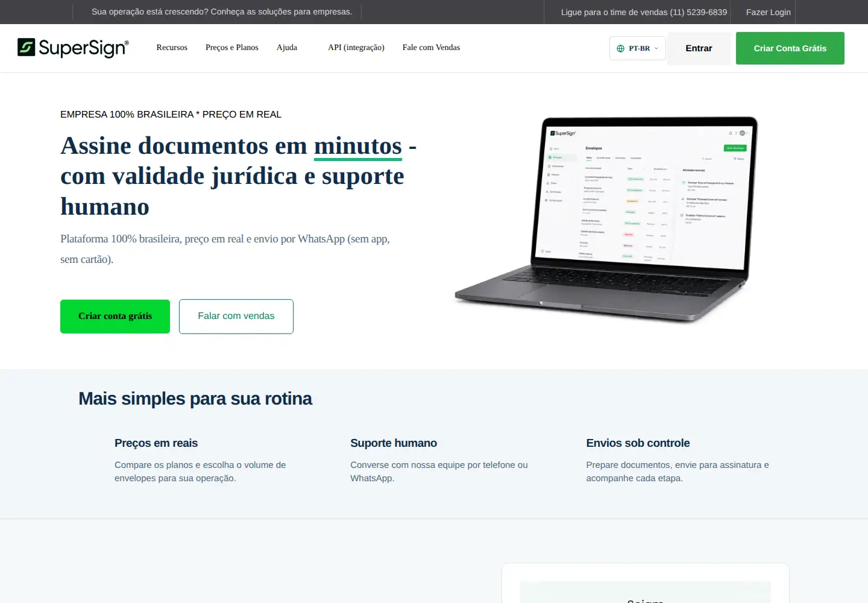
Task: Click the Entrar button
Action: (x=699, y=48)
